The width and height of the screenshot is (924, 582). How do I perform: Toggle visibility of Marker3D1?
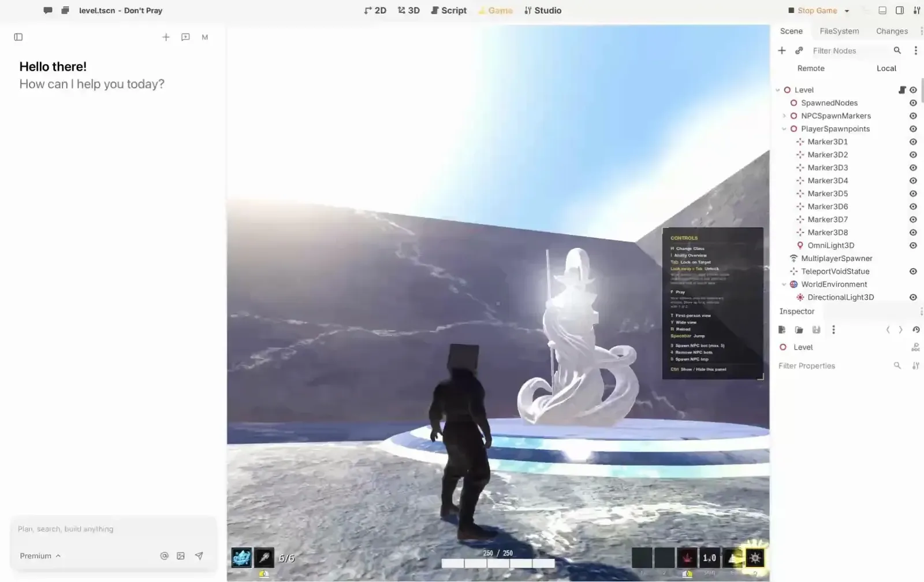913,142
